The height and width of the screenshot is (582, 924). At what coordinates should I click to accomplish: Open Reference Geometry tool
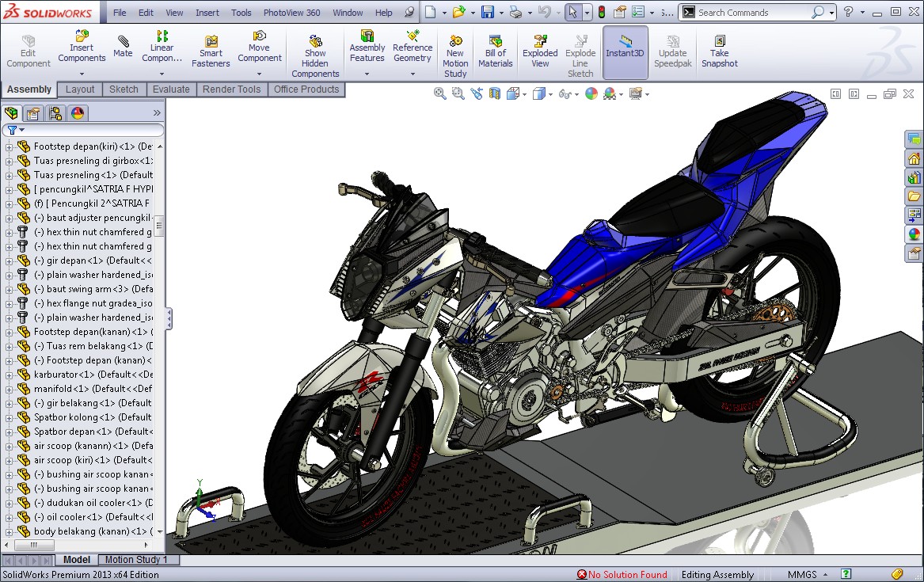tap(413, 46)
